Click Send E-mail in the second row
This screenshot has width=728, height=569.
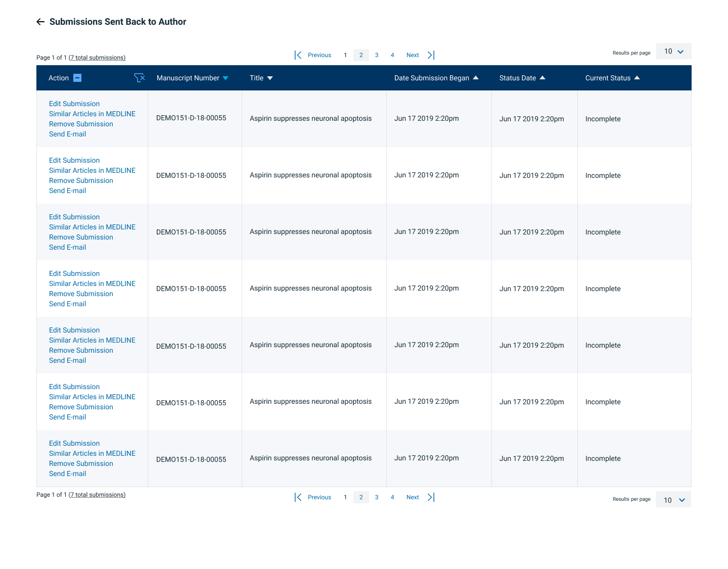tap(67, 191)
